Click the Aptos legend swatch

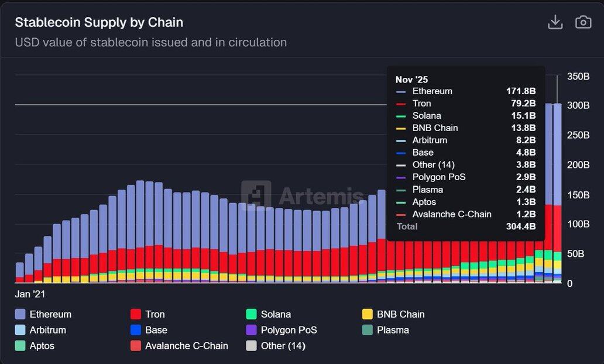coord(20,346)
